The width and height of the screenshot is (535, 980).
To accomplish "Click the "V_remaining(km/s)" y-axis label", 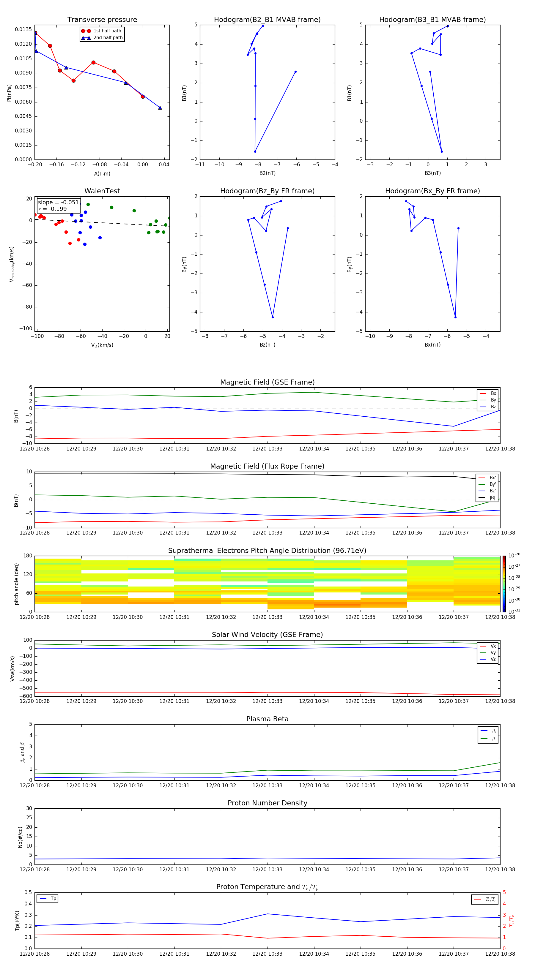I will [11, 264].
